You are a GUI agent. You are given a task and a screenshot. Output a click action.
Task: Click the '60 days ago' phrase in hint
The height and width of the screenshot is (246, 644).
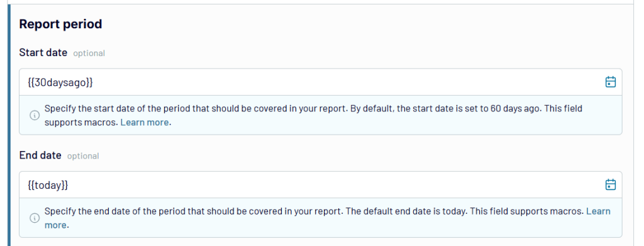[515, 109]
